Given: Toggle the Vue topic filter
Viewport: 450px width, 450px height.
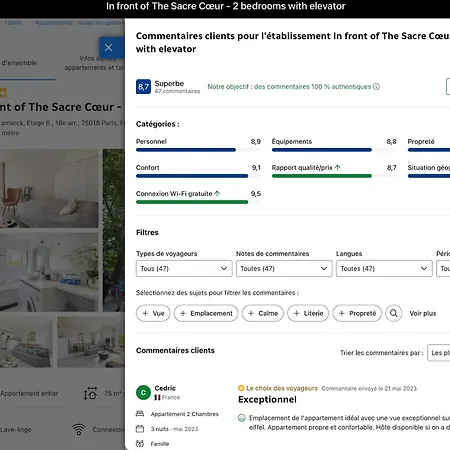Looking at the screenshot, I should (153, 313).
